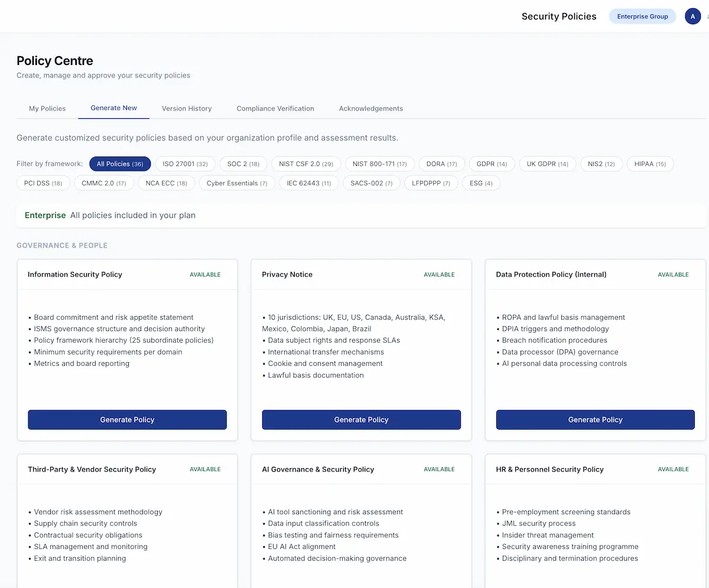
Task: Select the Generate New tab
Action: coord(113,108)
